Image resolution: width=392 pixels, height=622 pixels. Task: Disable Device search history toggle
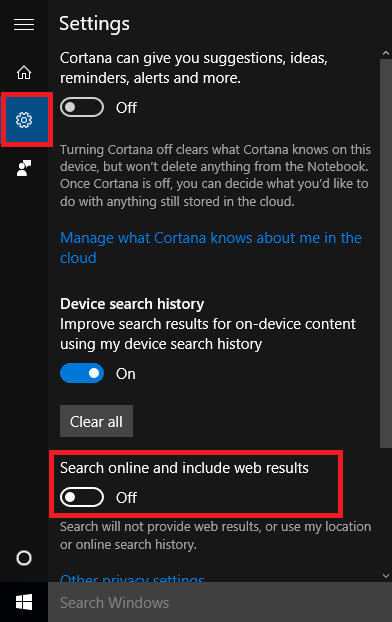point(82,373)
